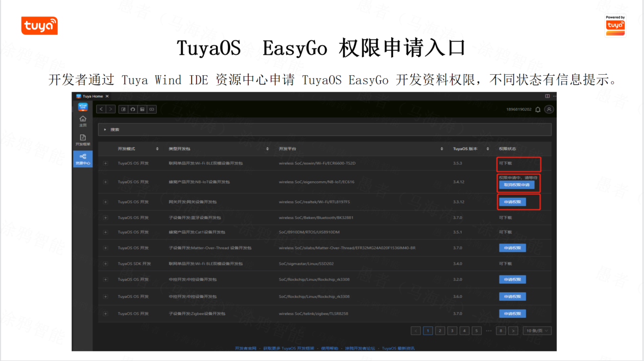
Task: Open the 开发框架 sidebar icon
Action: pos(83,140)
